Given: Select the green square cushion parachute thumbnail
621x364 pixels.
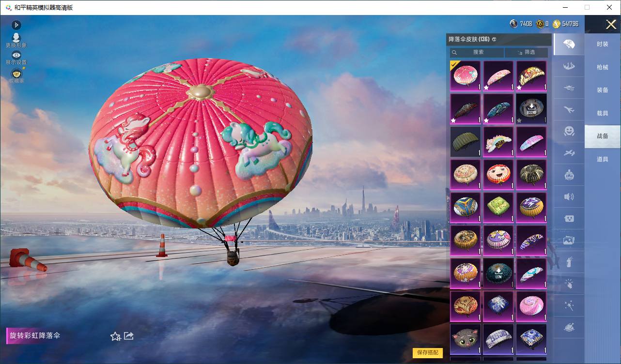Looking at the screenshot, I should pos(498,208).
